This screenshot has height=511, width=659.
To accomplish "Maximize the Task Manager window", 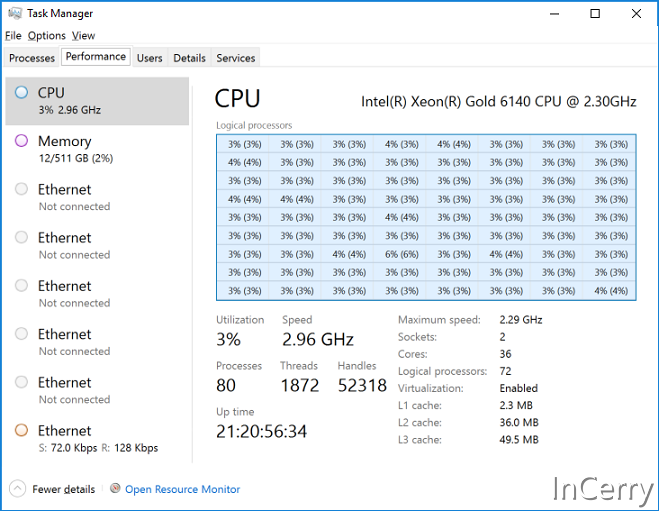I will 595,14.
